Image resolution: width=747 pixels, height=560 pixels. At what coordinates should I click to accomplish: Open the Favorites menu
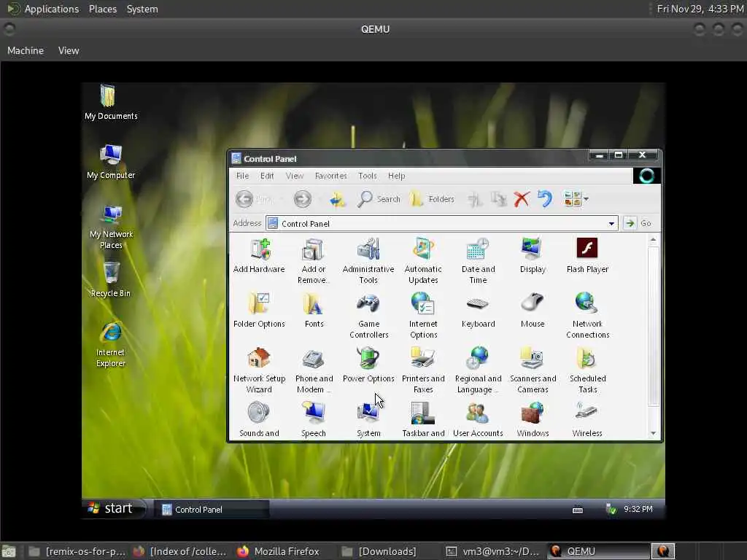click(x=330, y=176)
